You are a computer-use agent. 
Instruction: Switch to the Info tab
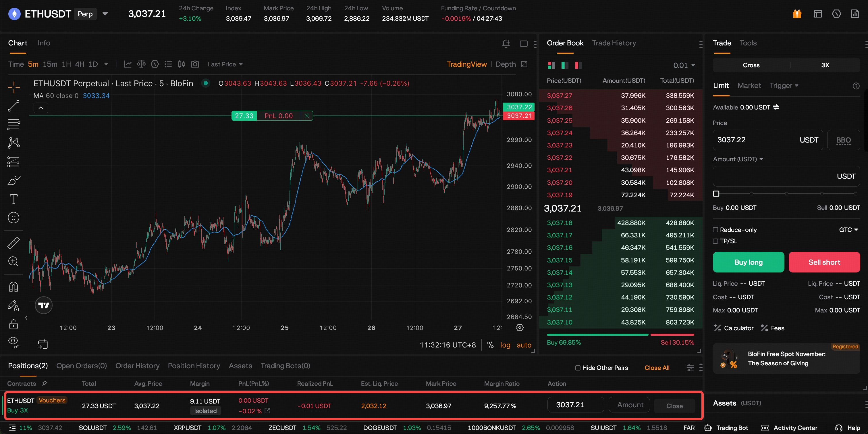(x=44, y=43)
